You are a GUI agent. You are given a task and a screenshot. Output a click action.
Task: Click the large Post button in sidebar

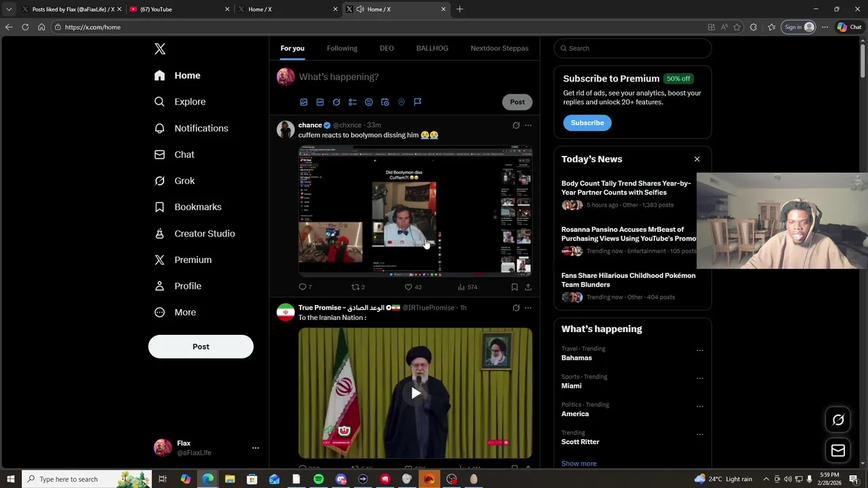tap(201, 346)
